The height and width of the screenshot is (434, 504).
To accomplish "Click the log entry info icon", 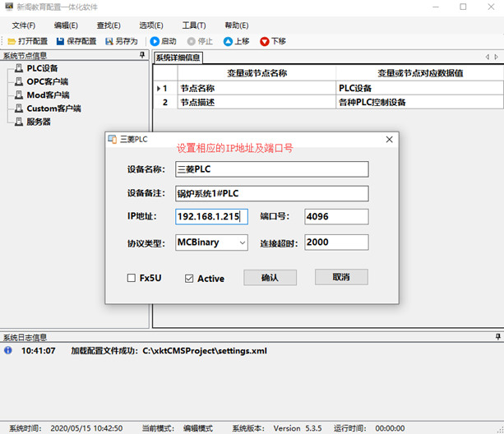I will pos(8,350).
